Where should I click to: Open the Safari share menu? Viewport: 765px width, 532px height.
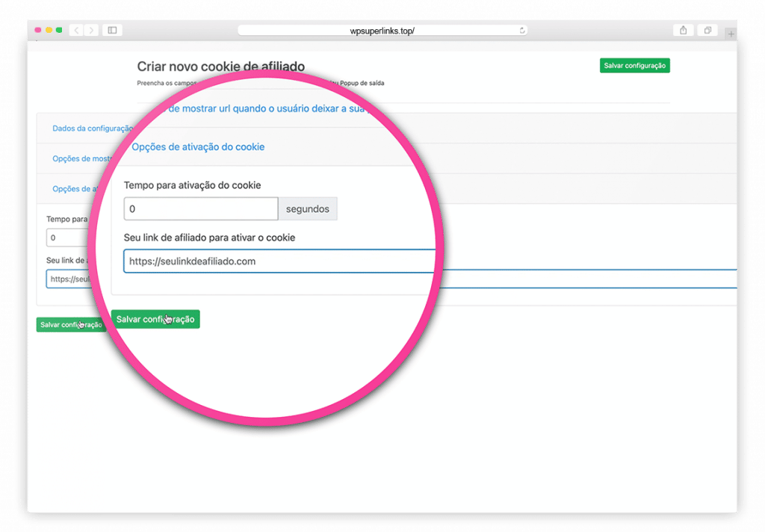[x=683, y=30]
